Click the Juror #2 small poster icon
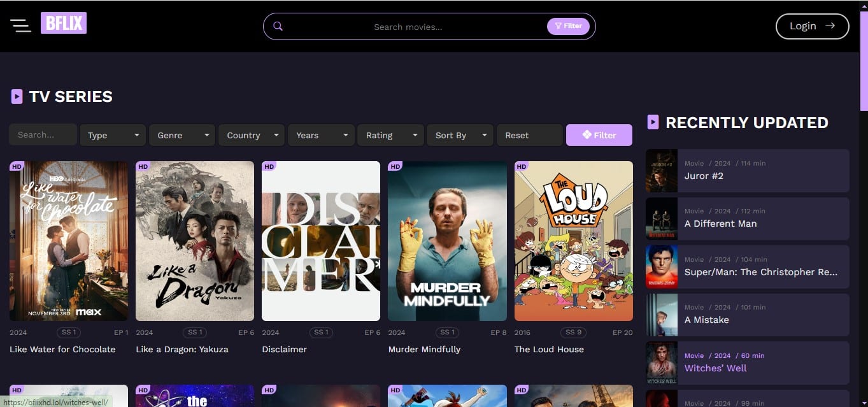868x407 pixels. 661,171
